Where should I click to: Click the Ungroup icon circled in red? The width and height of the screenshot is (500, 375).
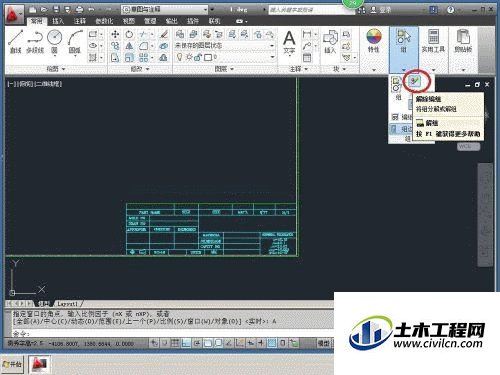416,81
